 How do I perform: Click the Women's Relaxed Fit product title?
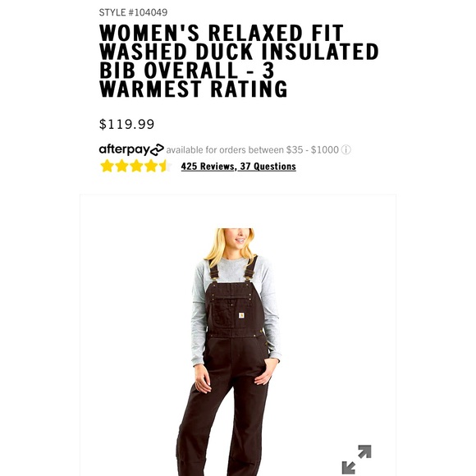coord(239,61)
